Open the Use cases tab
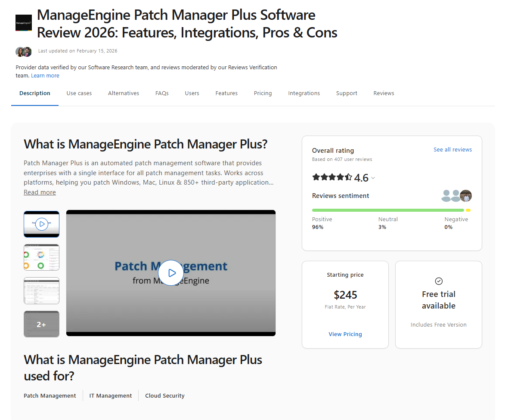This screenshot has width=508, height=420. tap(79, 93)
